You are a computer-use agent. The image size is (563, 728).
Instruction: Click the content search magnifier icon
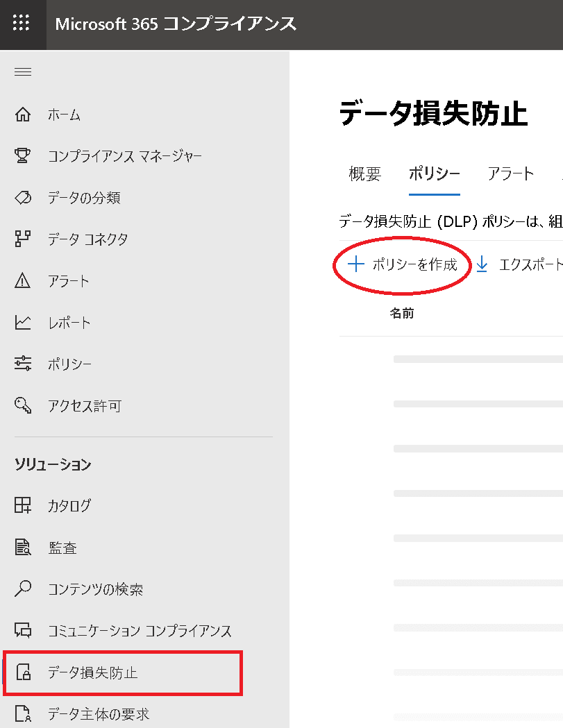(23, 589)
